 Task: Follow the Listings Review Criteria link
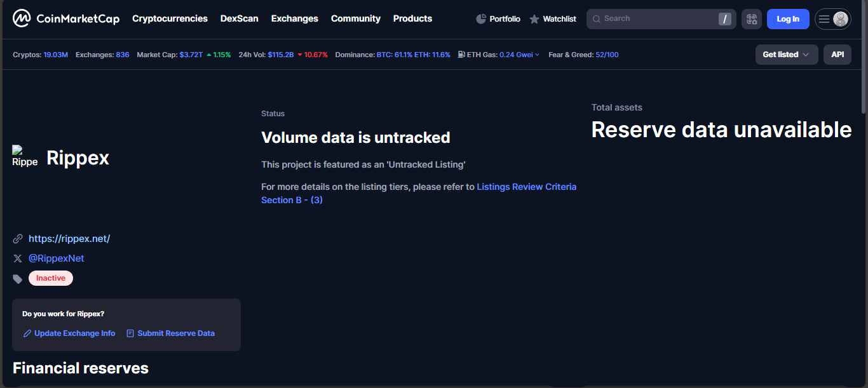(x=526, y=186)
